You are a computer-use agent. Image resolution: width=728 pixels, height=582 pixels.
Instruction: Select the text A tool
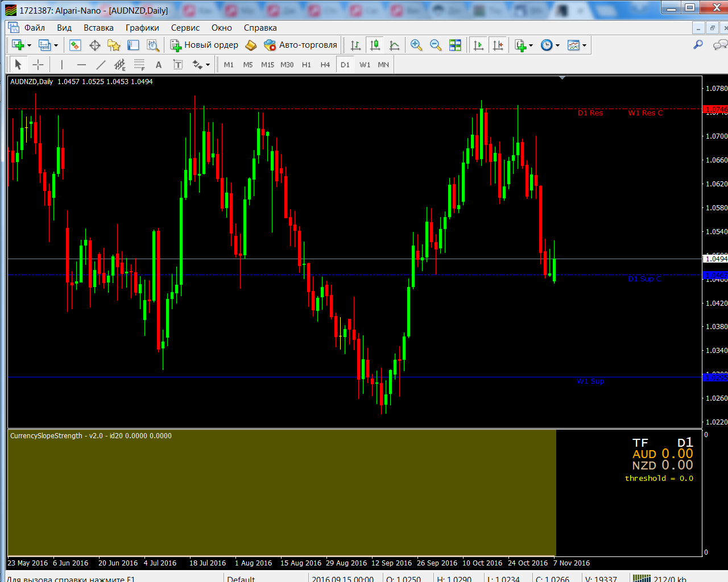(x=159, y=64)
